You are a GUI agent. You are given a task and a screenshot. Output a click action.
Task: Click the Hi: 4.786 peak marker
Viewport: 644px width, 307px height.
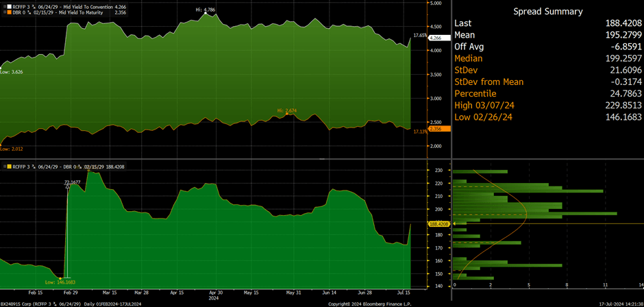pyautogui.click(x=212, y=10)
